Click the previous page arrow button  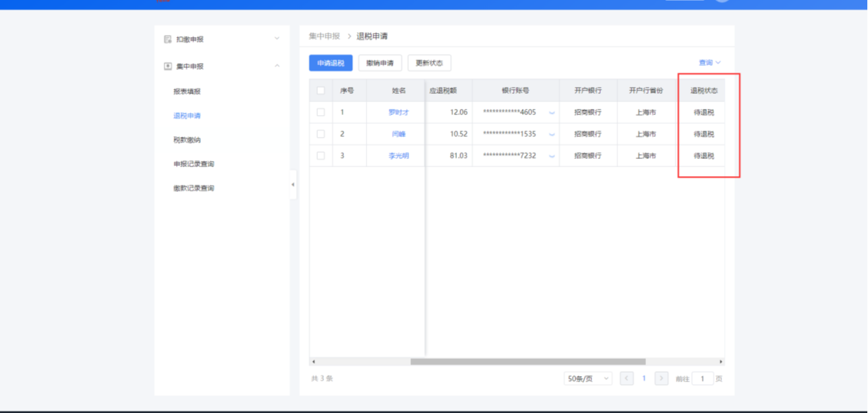[626, 379]
